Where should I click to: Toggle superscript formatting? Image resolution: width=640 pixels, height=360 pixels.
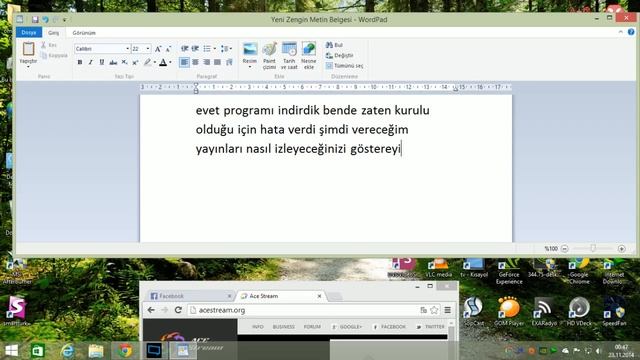[135, 62]
